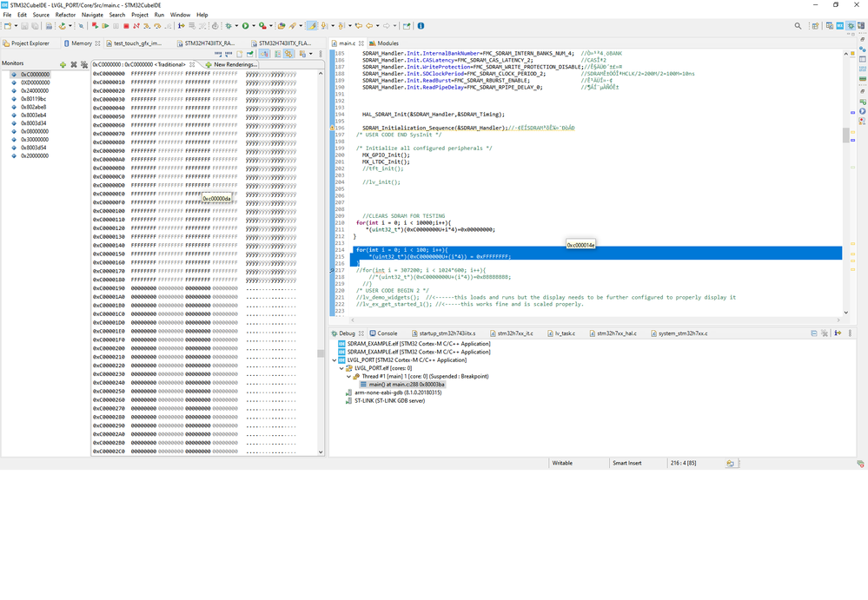Image resolution: width=868 pixels, height=600 pixels.
Task: Click the memory view vertical scrollbar thumb
Action: click(321, 353)
